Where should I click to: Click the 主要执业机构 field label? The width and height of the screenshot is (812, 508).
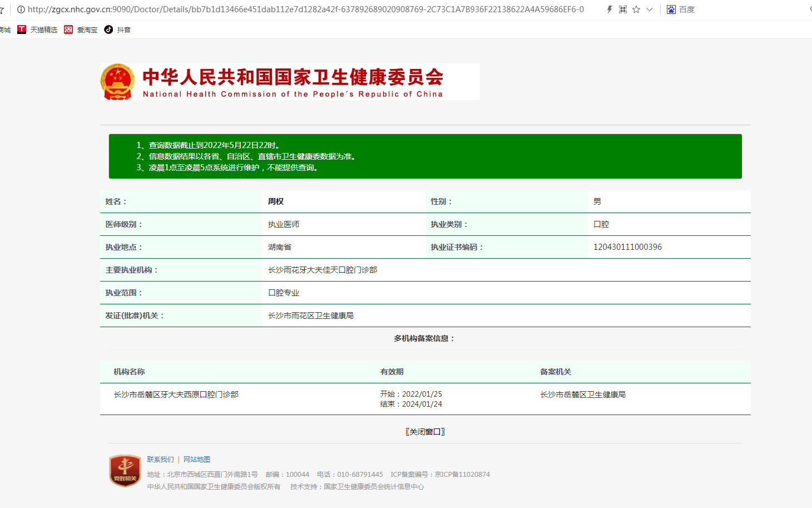tap(132, 270)
